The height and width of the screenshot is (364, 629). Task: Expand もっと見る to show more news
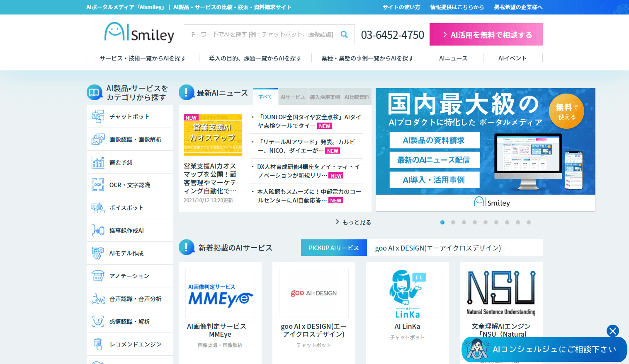[x=353, y=222]
